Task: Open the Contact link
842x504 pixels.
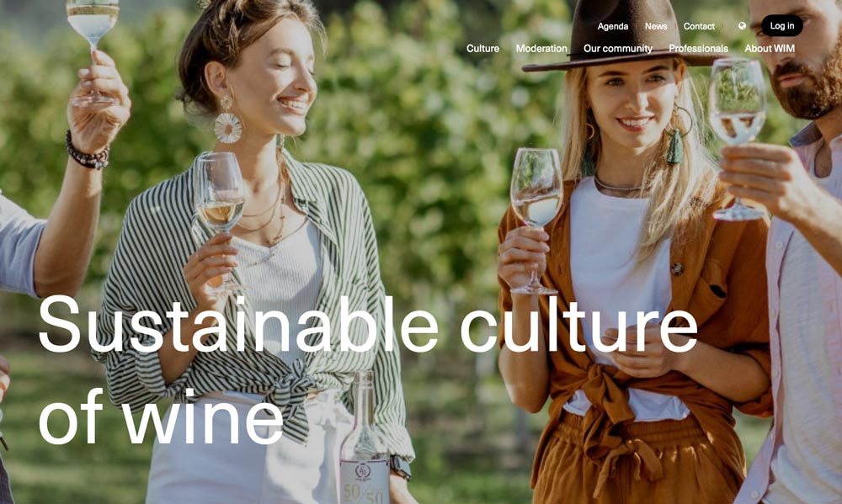Action: [699, 26]
